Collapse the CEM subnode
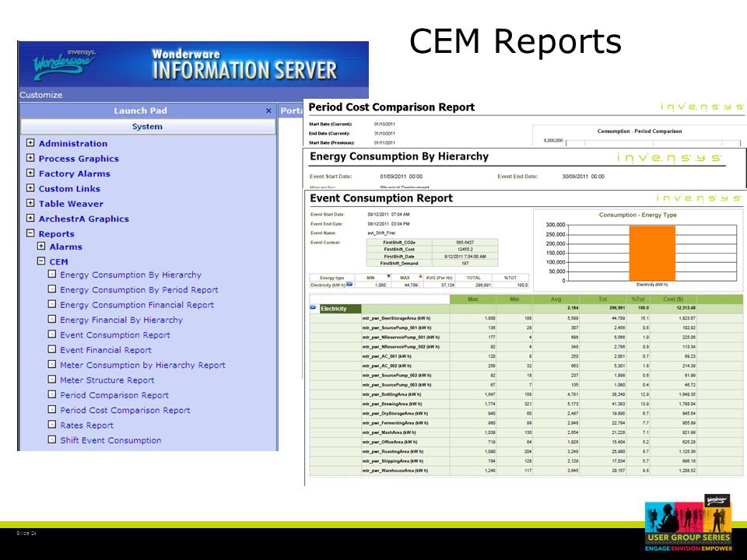 click(41, 261)
